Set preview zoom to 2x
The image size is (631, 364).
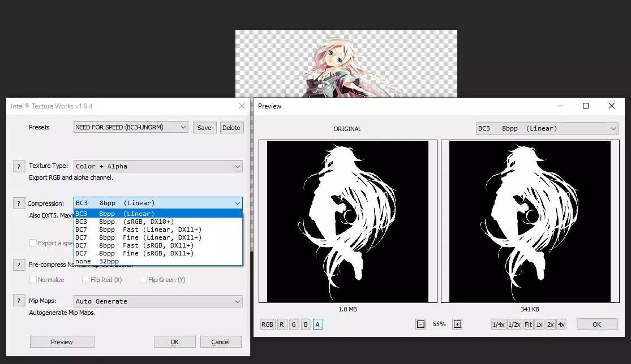pos(550,324)
